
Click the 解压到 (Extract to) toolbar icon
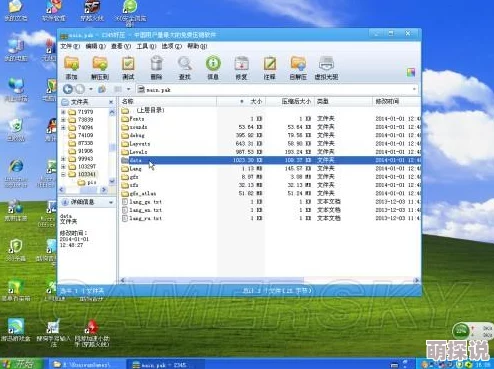[x=100, y=64]
